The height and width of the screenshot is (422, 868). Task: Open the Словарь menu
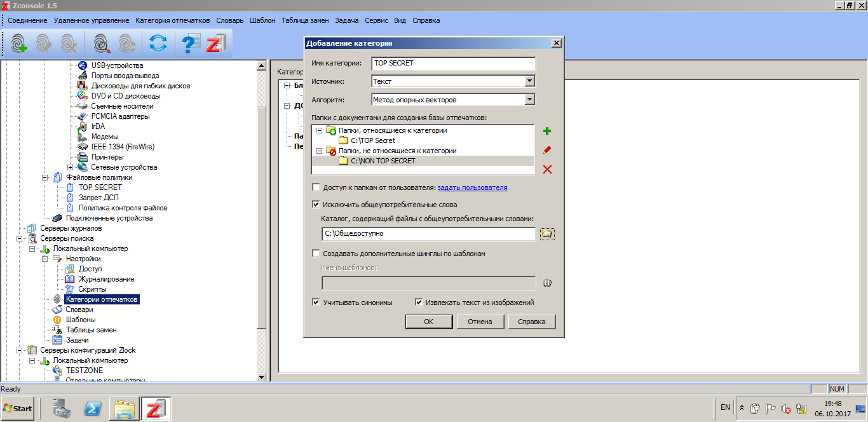pos(230,20)
